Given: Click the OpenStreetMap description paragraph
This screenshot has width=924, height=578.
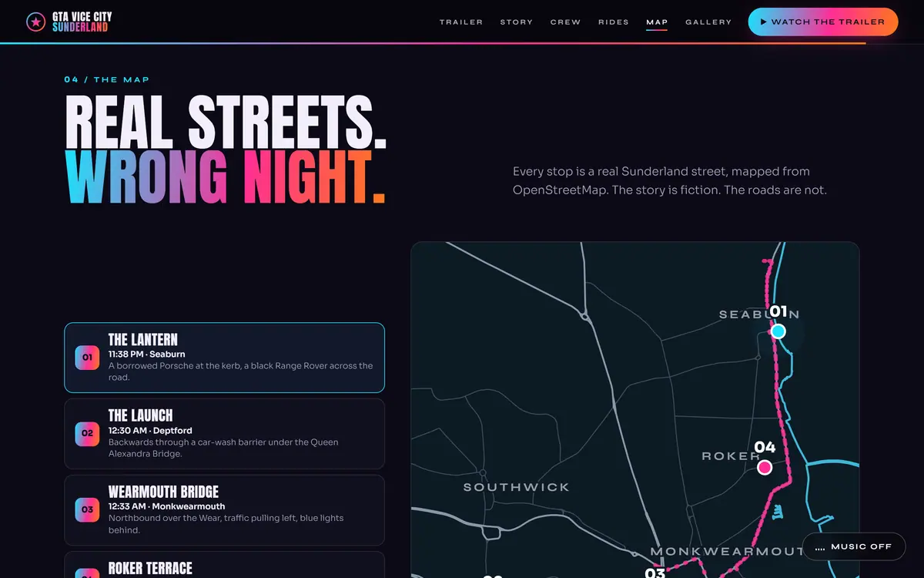Looking at the screenshot, I should click(x=670, y=180).
